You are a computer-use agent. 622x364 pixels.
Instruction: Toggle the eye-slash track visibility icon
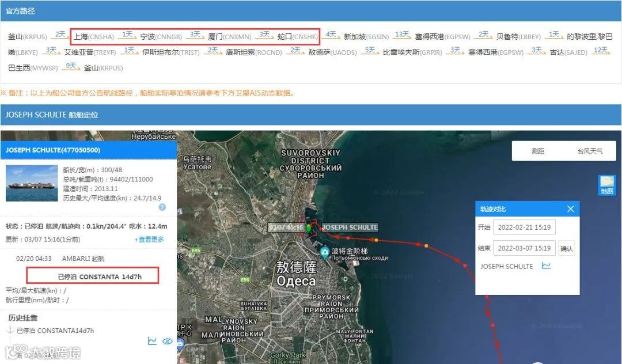click(x=168, y=341)
